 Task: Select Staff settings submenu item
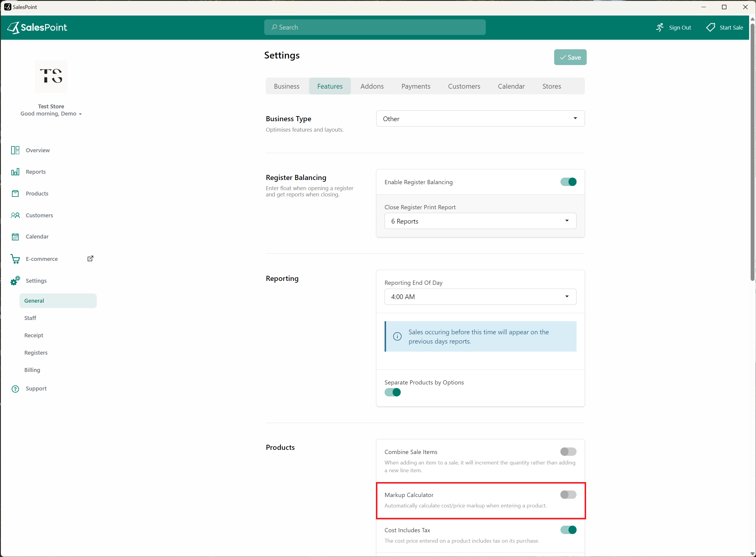click(30, 318)
